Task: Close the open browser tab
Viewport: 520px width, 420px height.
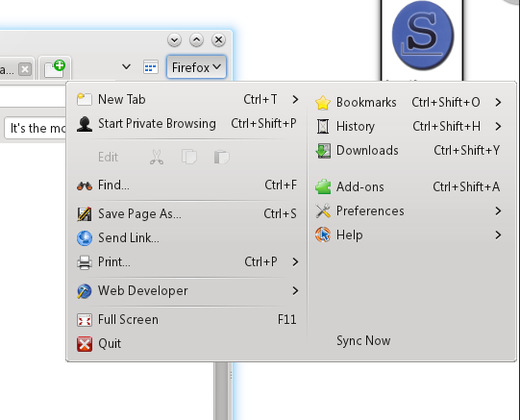Action: click(25, 69)
